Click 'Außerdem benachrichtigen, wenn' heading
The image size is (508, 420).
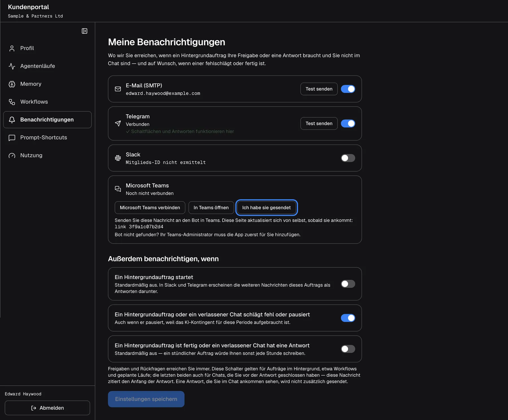[x=163, y=259]
